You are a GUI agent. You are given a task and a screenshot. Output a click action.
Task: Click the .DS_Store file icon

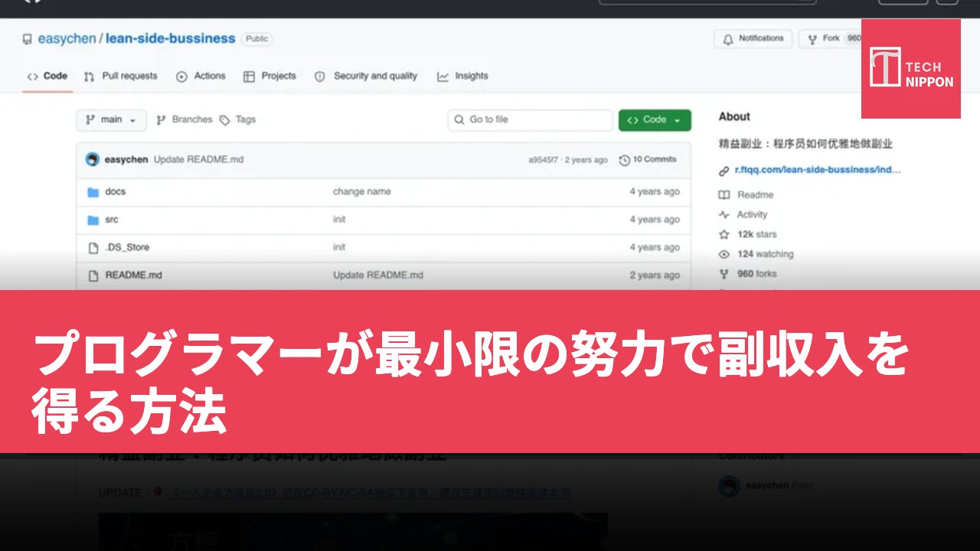[x=93, y=247]
